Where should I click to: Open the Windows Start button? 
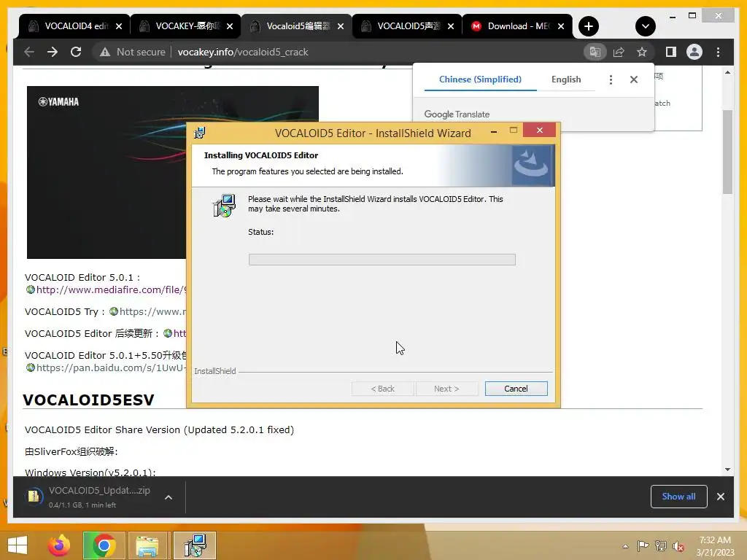[x=18, y=545]
